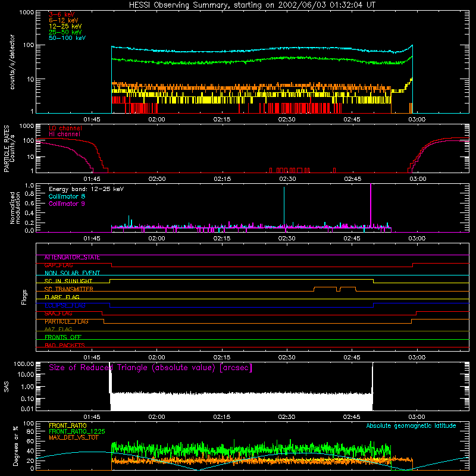Select the 6-12 keV legend label

[x=64, y=20]
